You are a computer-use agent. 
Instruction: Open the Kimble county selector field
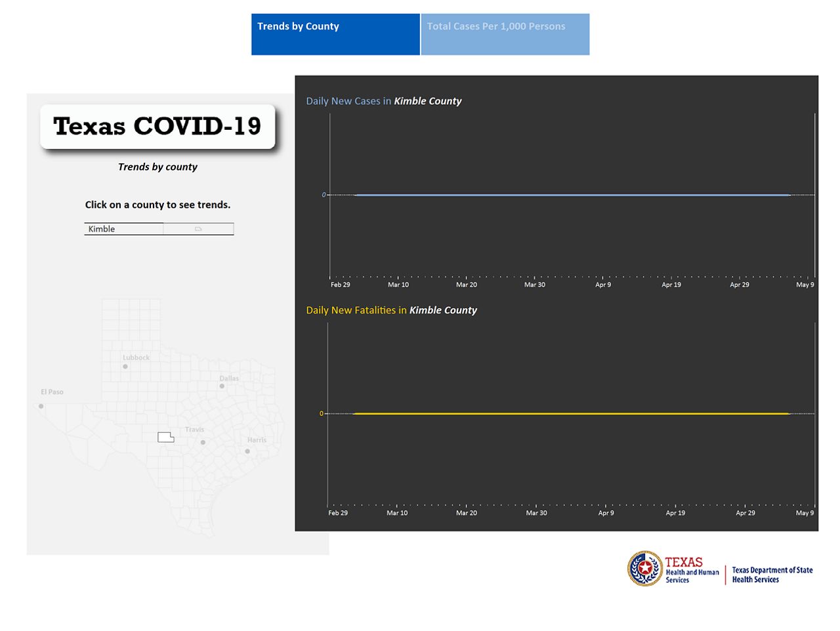pos(124,229)
